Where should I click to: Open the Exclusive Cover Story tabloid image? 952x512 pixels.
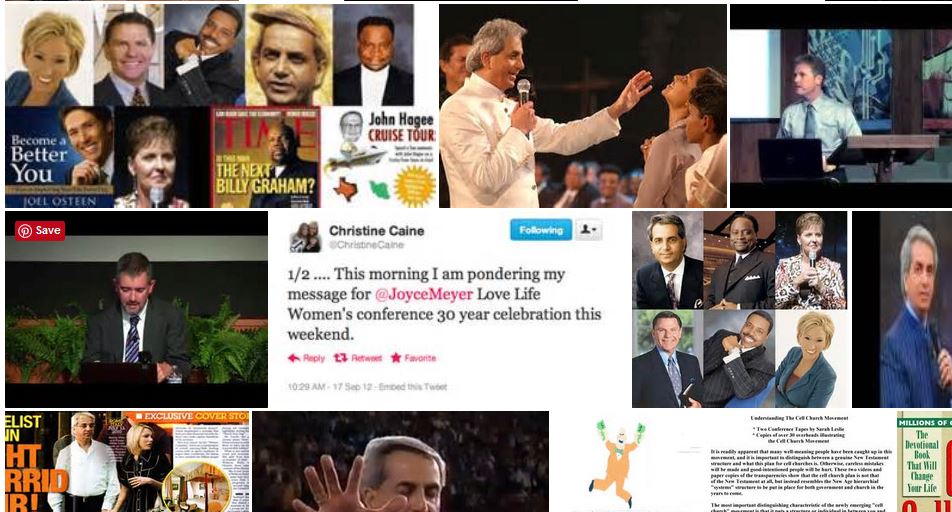pyautogui.click(x=128, y=462)
